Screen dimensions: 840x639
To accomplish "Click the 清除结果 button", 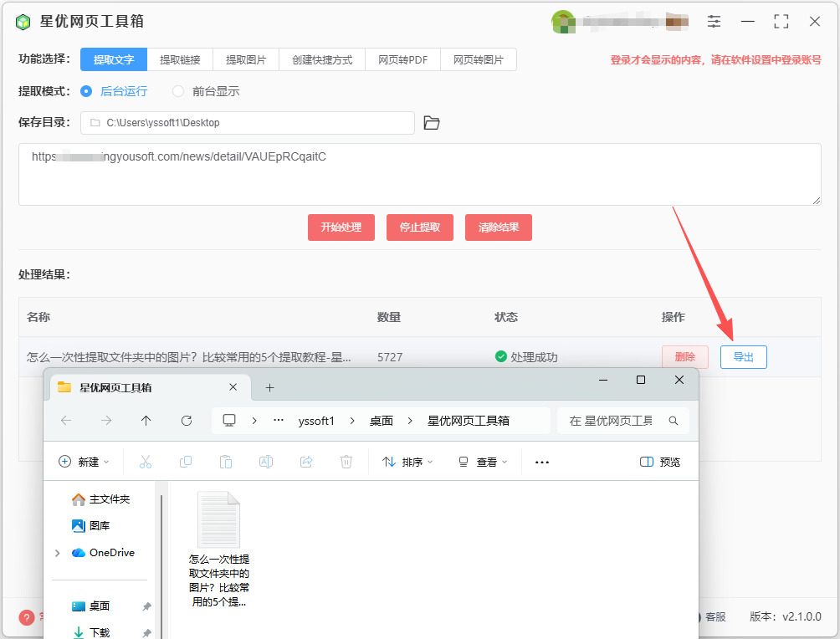I will (x=498, y=227).
